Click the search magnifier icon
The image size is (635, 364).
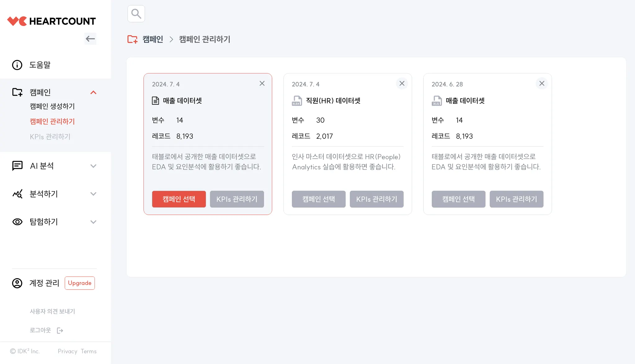(136, 14)
